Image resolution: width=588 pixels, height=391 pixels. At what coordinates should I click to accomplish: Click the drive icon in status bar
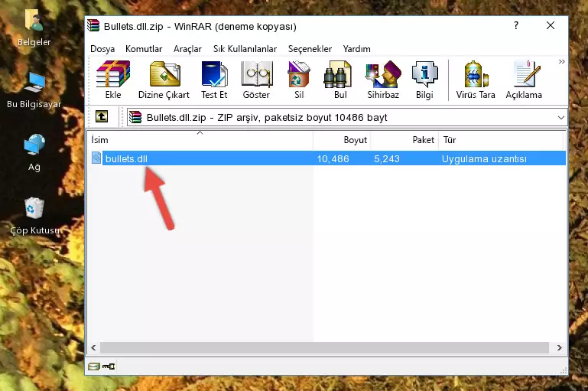pos(94,367)
